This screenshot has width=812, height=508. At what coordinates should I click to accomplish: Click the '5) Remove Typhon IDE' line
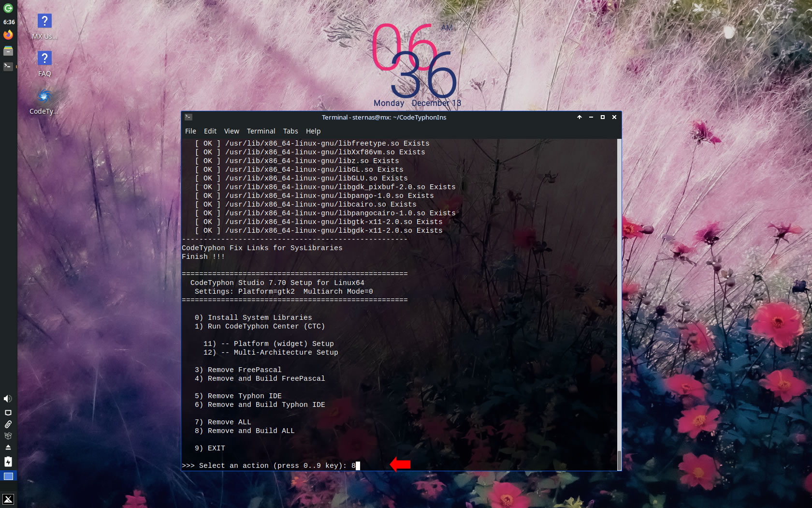[x=238, y=396]
